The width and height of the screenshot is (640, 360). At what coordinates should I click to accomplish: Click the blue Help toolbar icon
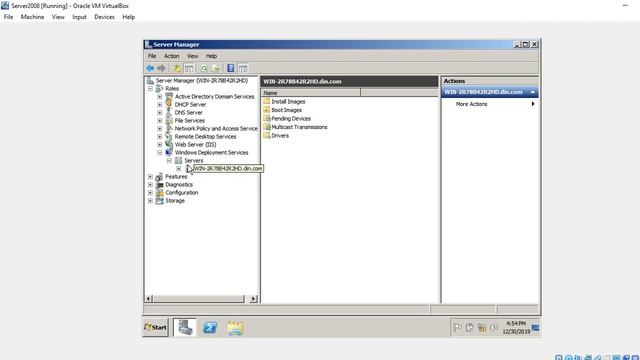pos(231,68)
